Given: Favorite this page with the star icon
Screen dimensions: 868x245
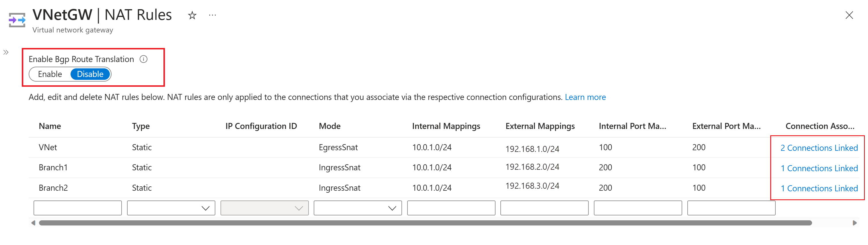Looking at the screenshot, I should coord(192,15).
